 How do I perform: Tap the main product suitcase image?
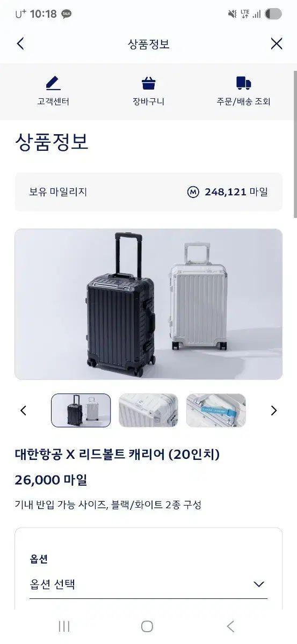click(148, 304)
